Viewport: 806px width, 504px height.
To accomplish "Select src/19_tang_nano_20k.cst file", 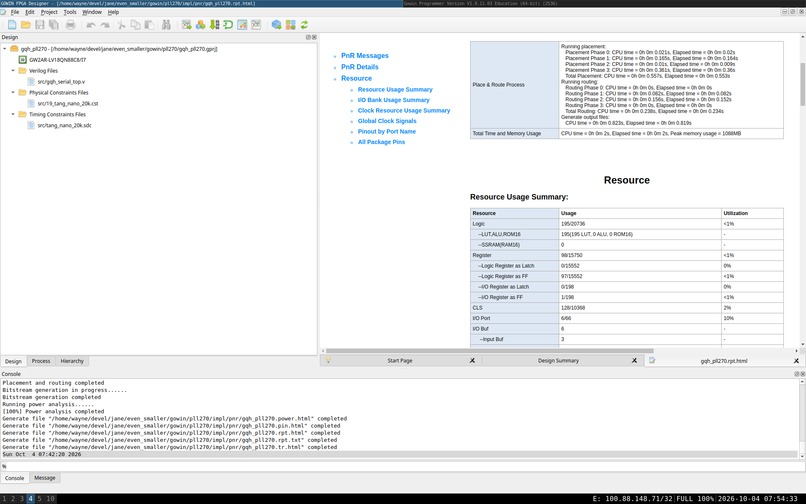I will pyautogui.click(x=67, y=103).
